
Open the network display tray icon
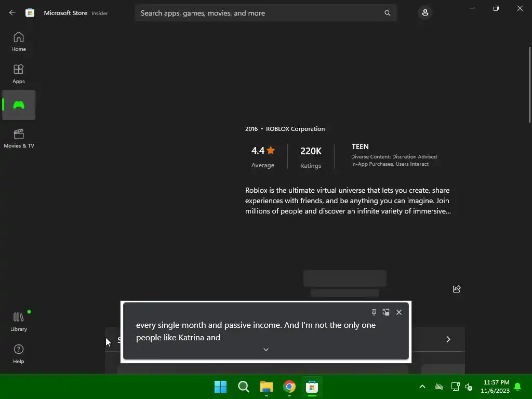pos(455,387)
